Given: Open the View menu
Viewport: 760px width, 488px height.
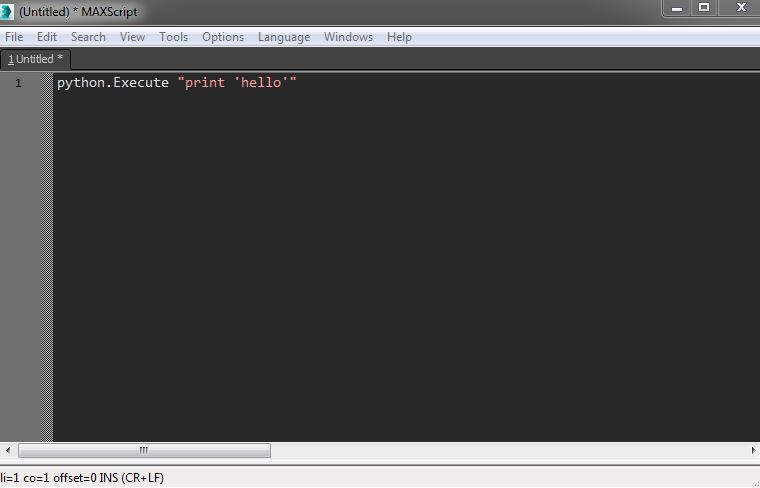Looking at the screenshot, I should [132, 37].
